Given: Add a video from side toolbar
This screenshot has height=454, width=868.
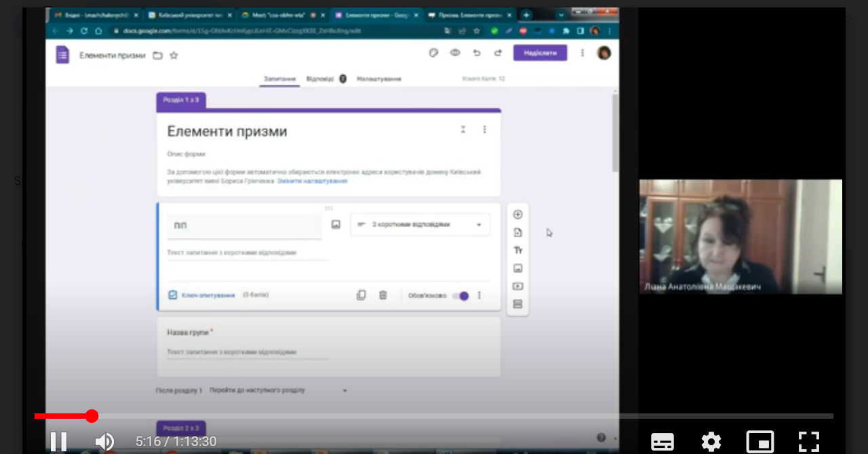Looking at the screenshot, I should pos(517,287).
